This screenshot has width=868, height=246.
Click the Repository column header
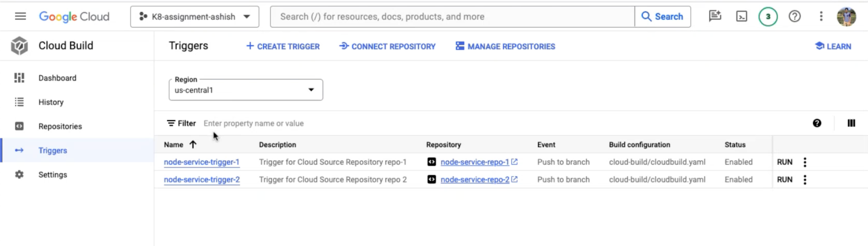coord(443,145)
